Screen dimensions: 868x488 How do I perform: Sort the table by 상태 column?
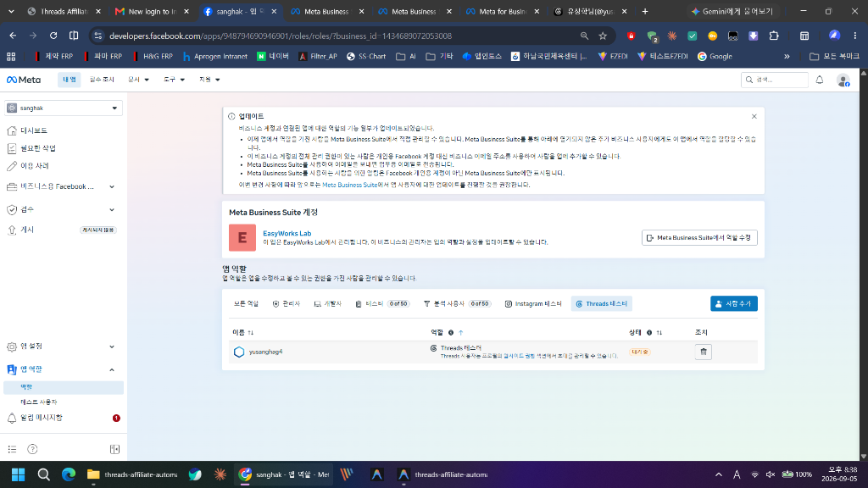[659, 332]
